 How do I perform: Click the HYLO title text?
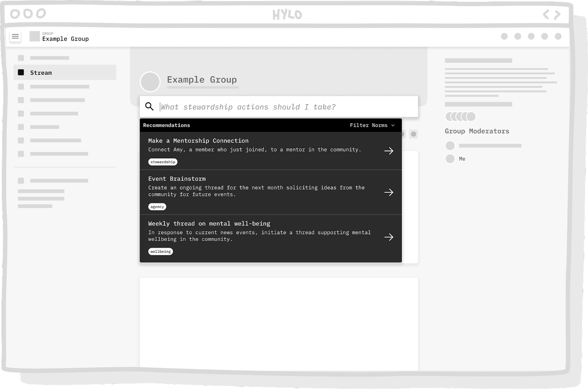[287, 15]
